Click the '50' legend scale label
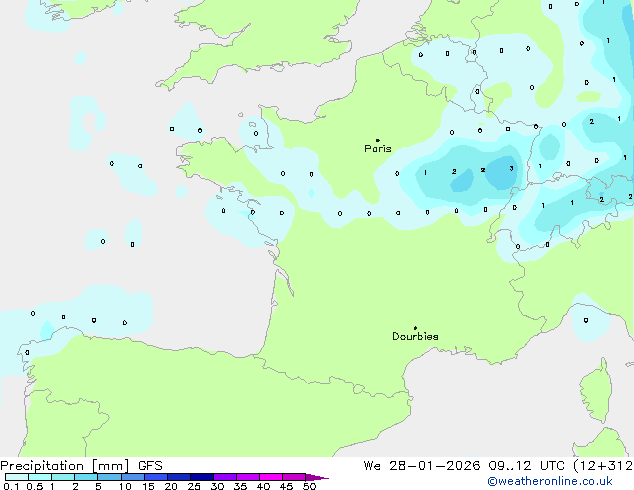This screenshot has height=490, width=634. (x=309, y=486)
